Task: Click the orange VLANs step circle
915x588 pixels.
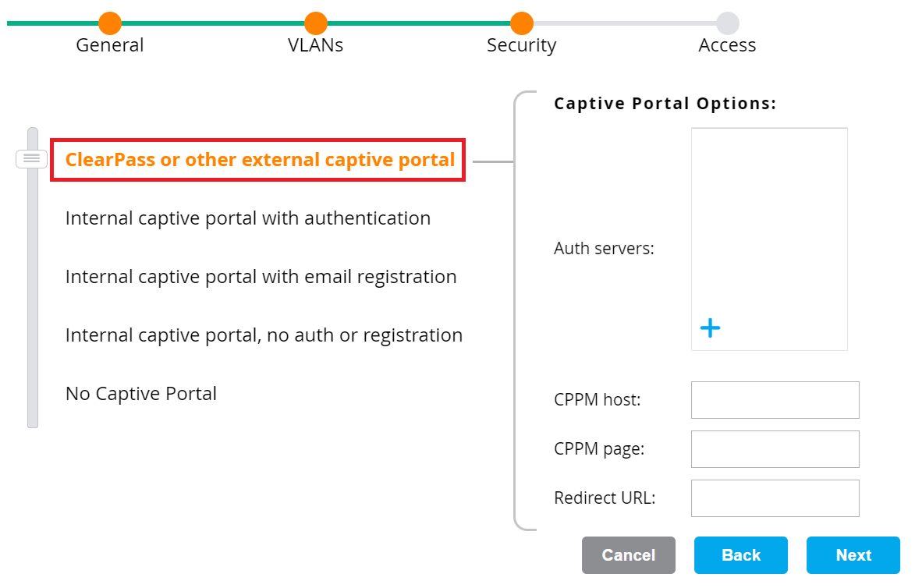Action: point(315,23)
